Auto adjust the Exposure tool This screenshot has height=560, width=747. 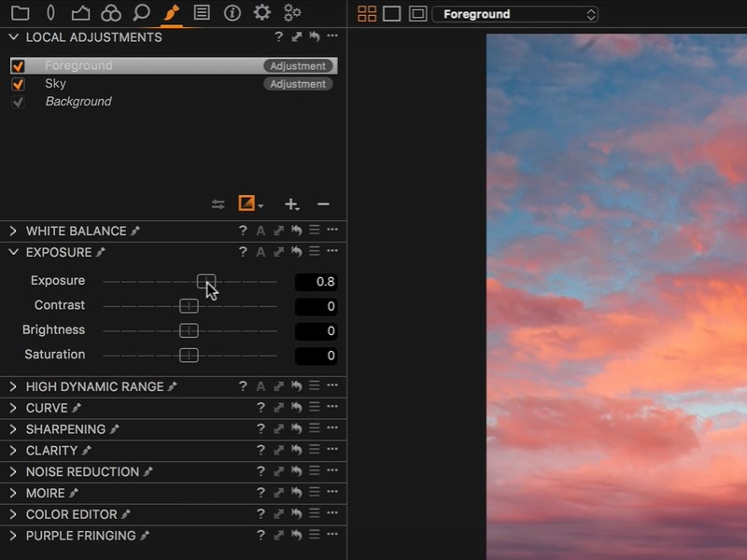click(261, 252)
